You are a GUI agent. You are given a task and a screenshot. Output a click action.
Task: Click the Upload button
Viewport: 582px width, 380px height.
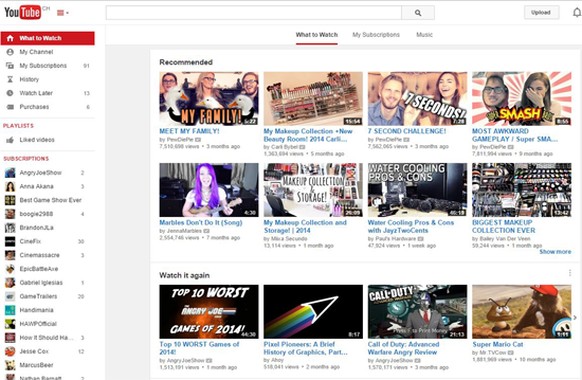coord(541,13)
